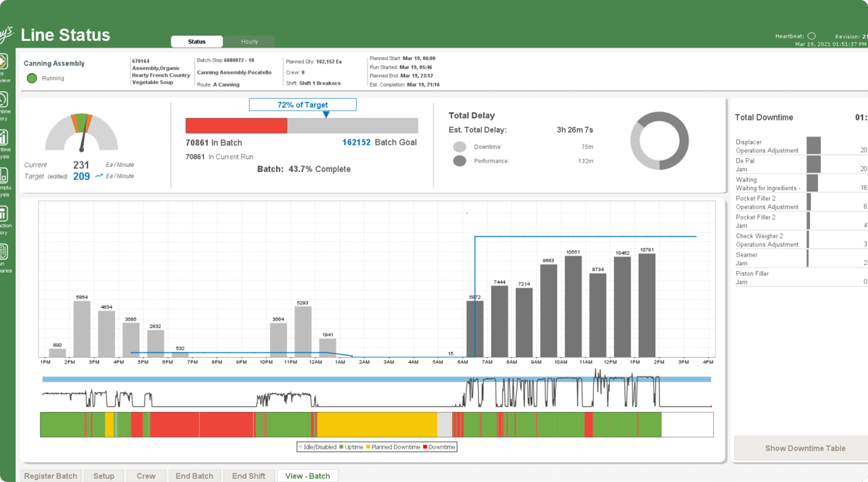Screen dimensions: 868x482
Task: Click the Planned Qty 162,152 Ea text
Action: pos(314,62)
